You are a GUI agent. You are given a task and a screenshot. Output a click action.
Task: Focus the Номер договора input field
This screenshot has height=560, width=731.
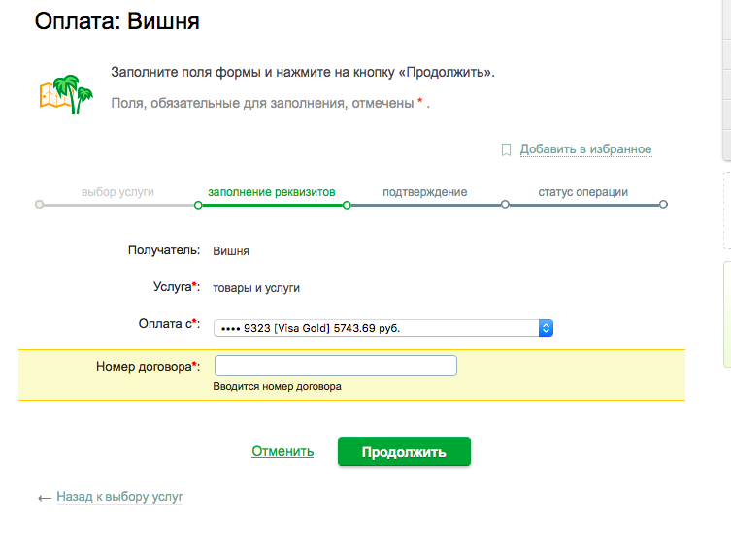(x=335, y=366)
